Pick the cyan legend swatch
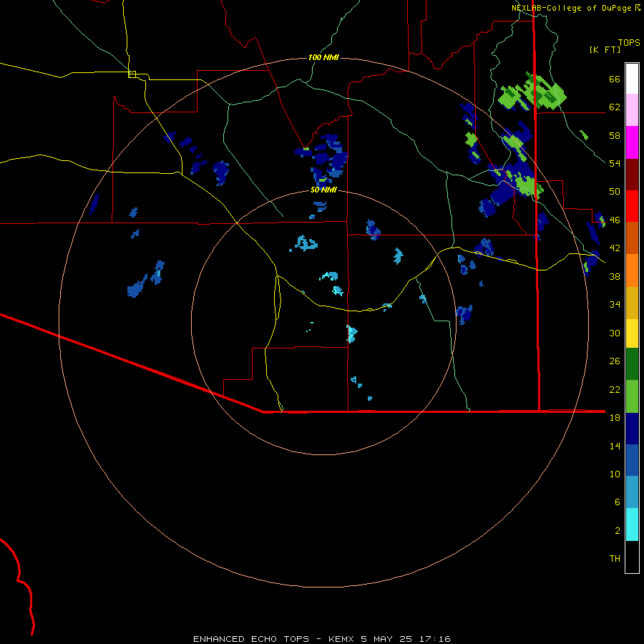 (x=632, y=525)
